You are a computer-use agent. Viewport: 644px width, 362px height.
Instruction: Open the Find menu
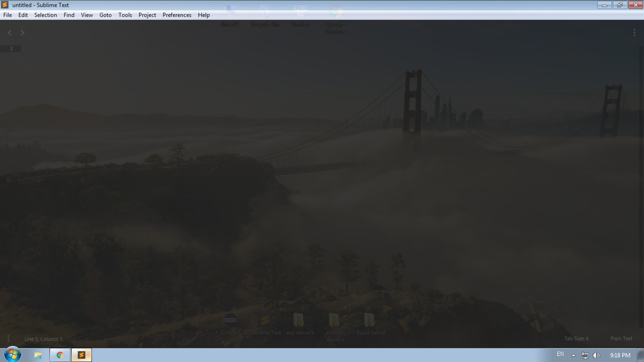[x=69, y=15]
